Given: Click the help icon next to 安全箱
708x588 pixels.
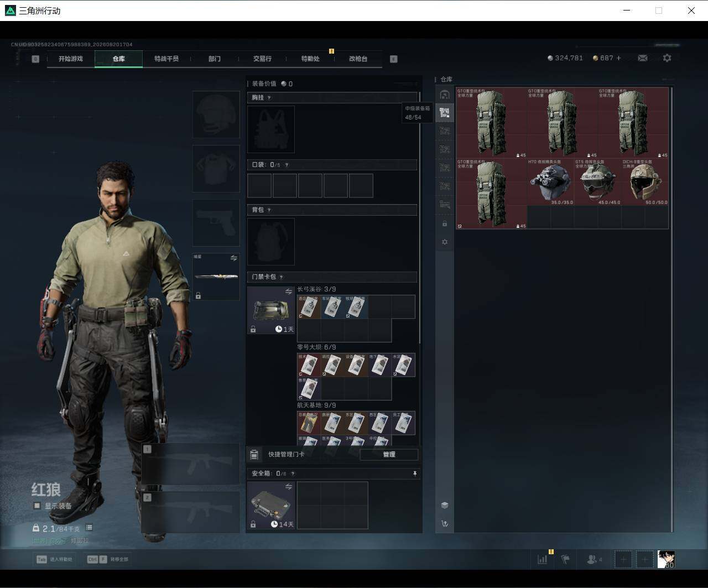Looking at the screenshot, I should (x=293, y=473).
